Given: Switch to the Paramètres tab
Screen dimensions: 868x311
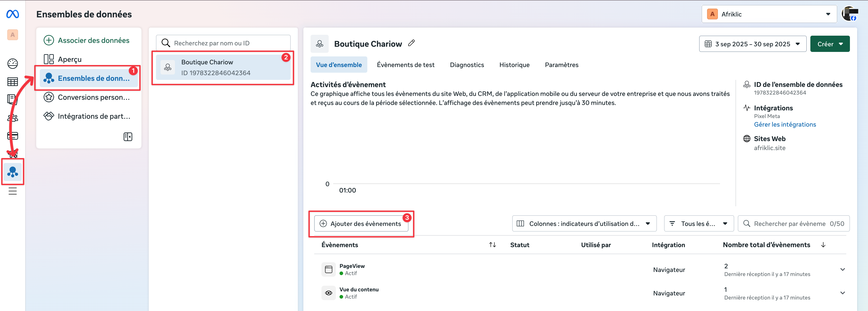Looking at the screenshot, I should point(561,65).
